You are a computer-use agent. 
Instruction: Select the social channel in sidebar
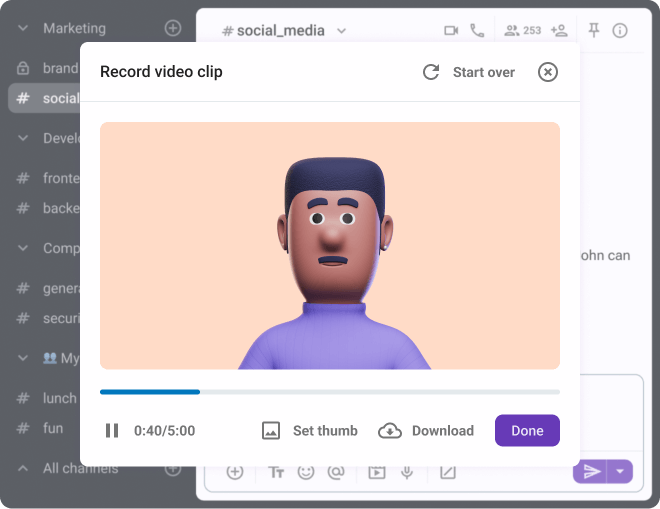(44, 98)
